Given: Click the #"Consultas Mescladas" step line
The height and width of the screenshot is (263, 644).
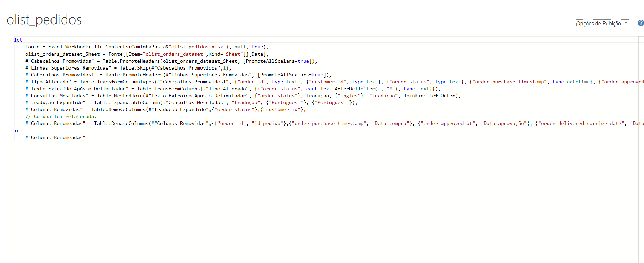Looking at the screenshot, I should point(243,96).
